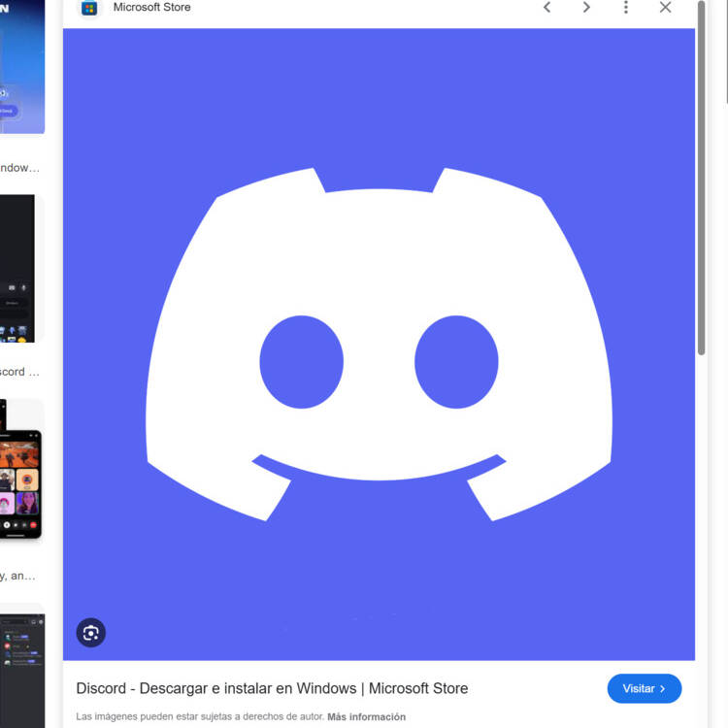Click the 'scord …' result caption

click(x=19, y=372)
